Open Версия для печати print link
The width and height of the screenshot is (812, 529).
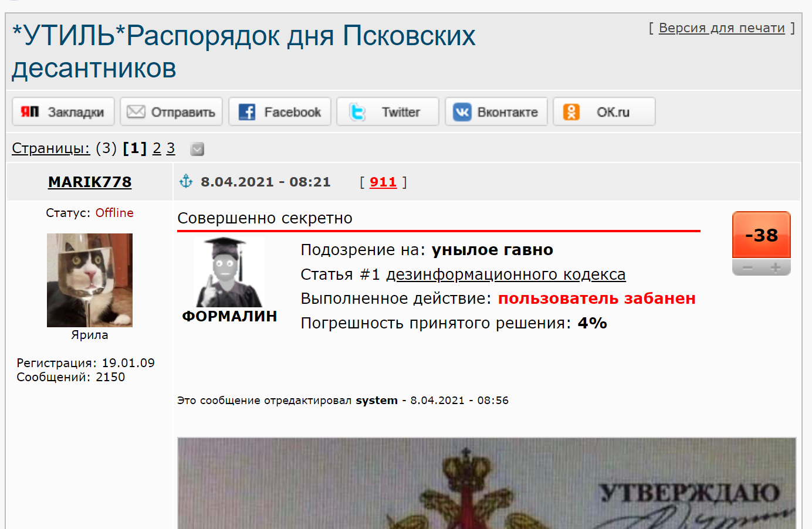click(722, 28)
